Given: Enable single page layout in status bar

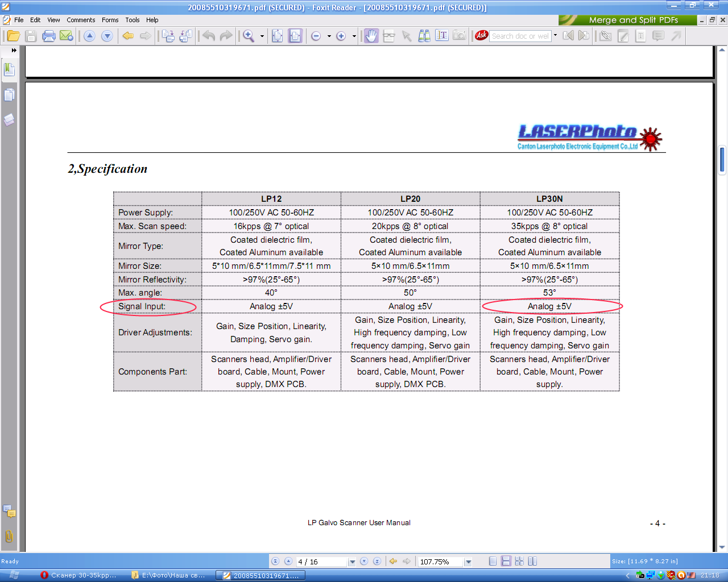Looking at the screenshot, I should [x=493, y=562].
